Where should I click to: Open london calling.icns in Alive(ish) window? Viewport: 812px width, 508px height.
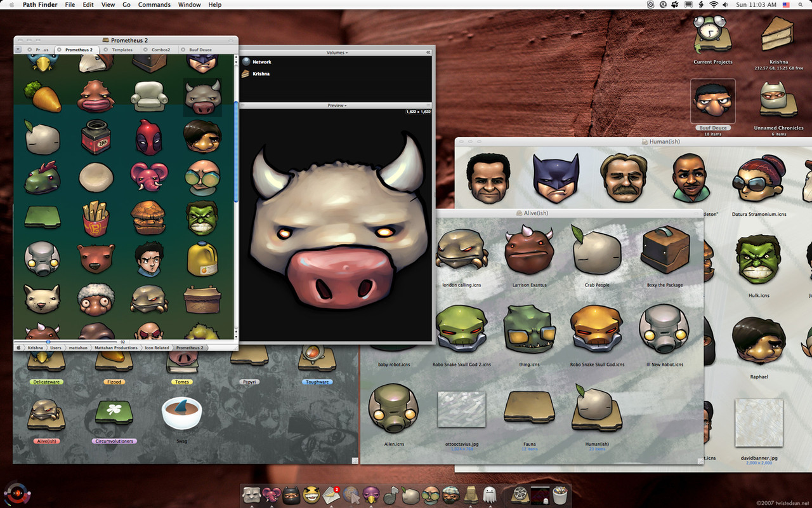click(462, 249)
